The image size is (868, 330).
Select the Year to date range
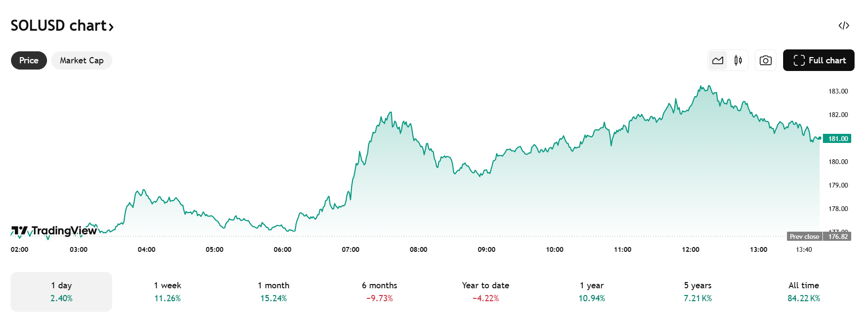[x=485, y=291]
